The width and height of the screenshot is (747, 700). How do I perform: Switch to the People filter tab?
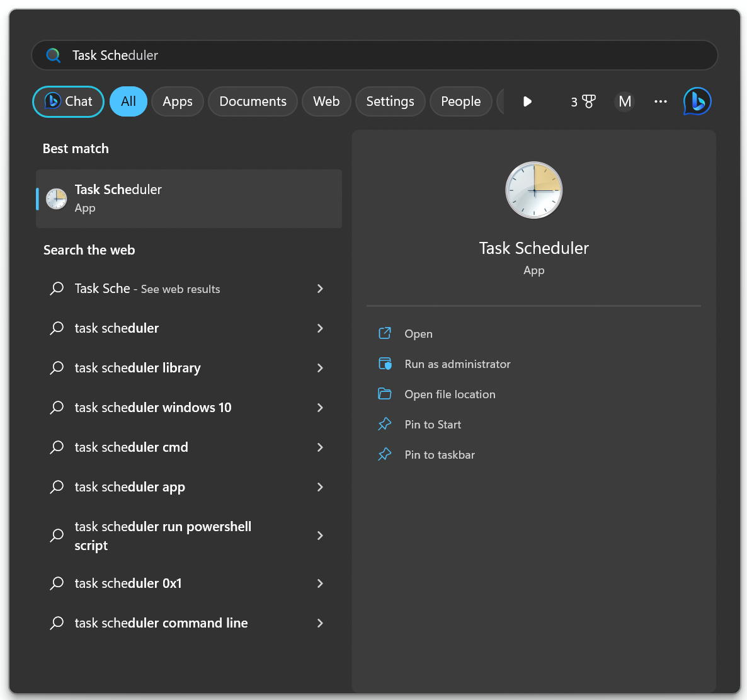tap(460, 101)
